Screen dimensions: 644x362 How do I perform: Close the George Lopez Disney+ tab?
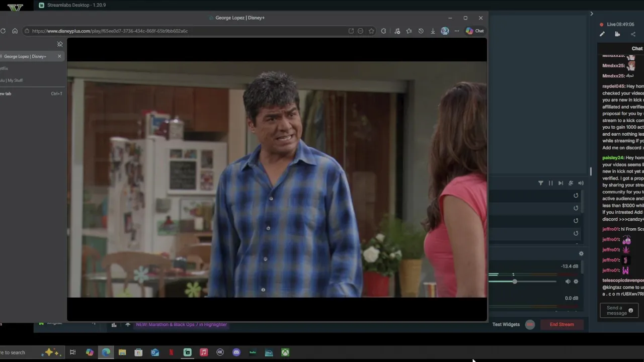pyautogui.click(x=59, y=56)
